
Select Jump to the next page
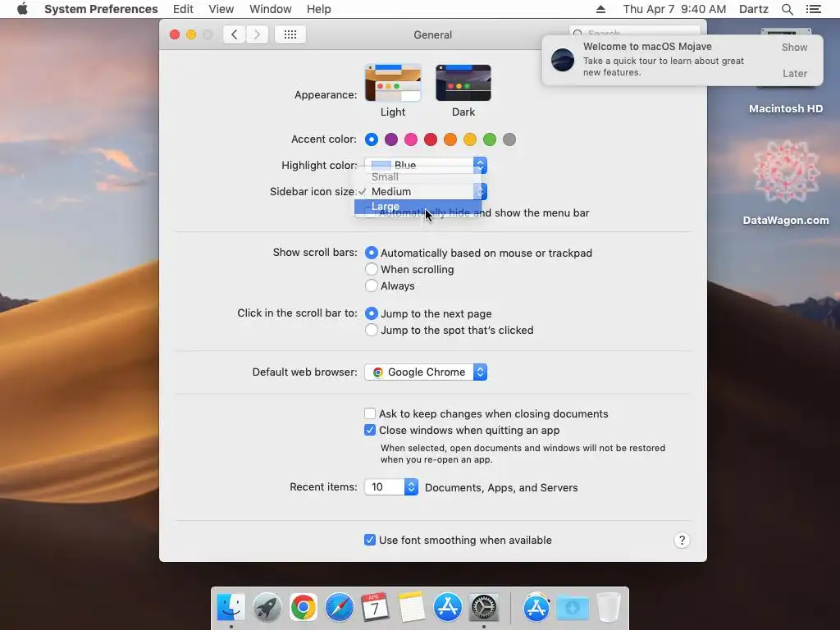(372, 313)
